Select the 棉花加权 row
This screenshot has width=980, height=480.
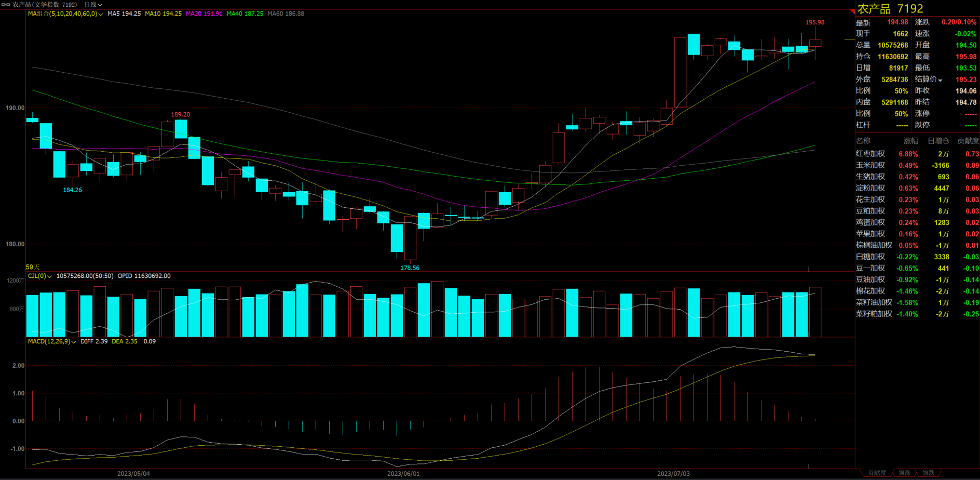point(917,291)
